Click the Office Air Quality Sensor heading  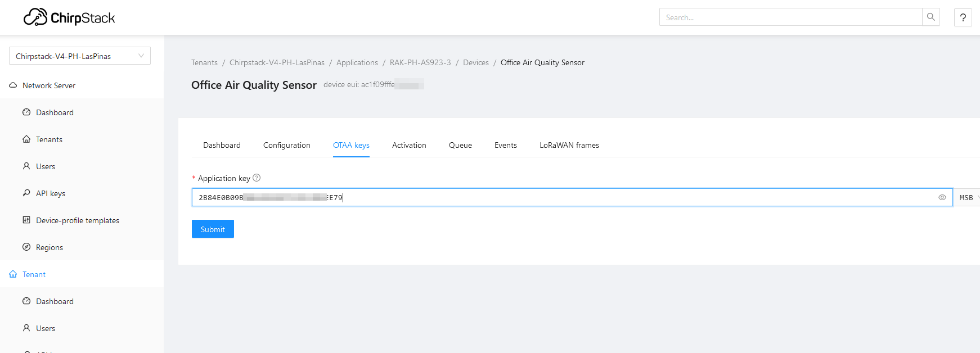click(254, 85)
